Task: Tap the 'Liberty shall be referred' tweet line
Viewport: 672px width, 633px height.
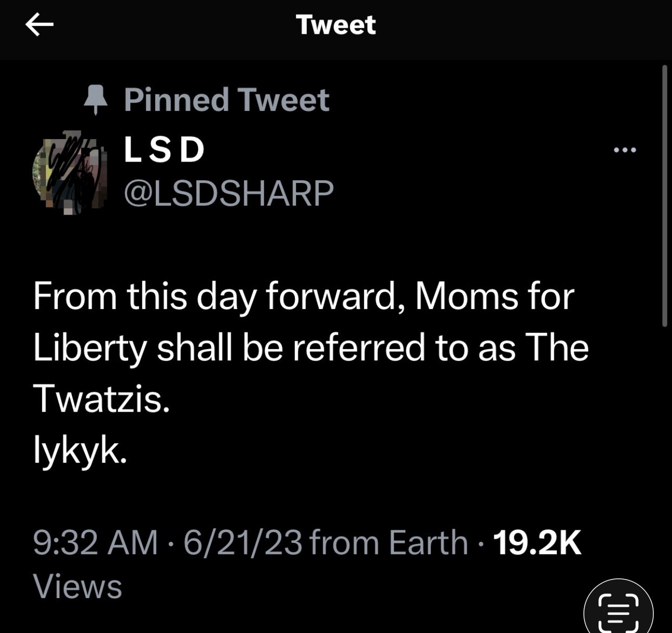Action: pyautogui.click(x=229, y=347)
